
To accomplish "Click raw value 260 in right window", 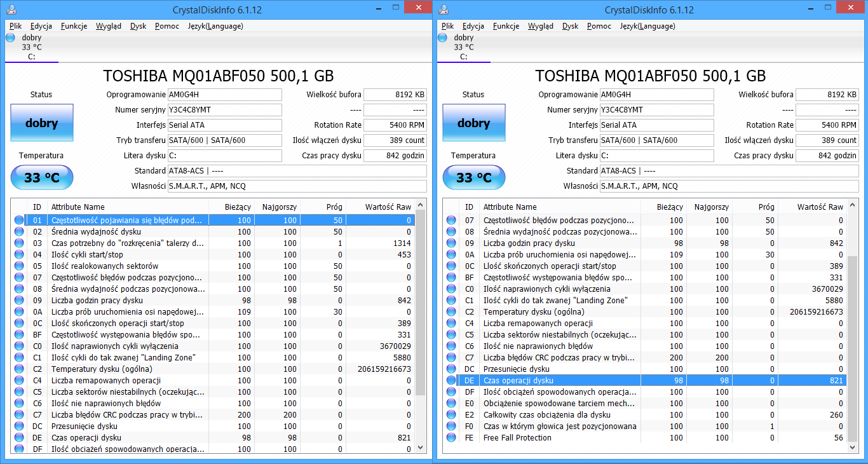I will coord(836,415).
